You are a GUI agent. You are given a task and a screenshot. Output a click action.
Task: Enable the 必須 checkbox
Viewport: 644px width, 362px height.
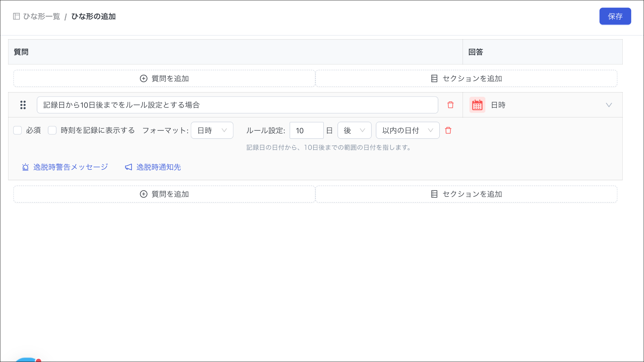[x=18, y=130]
